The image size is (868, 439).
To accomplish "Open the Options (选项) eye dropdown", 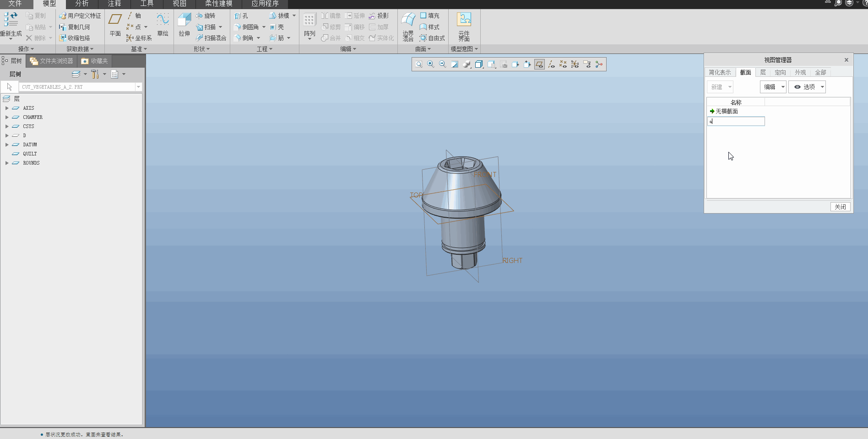I will [807, 87].
